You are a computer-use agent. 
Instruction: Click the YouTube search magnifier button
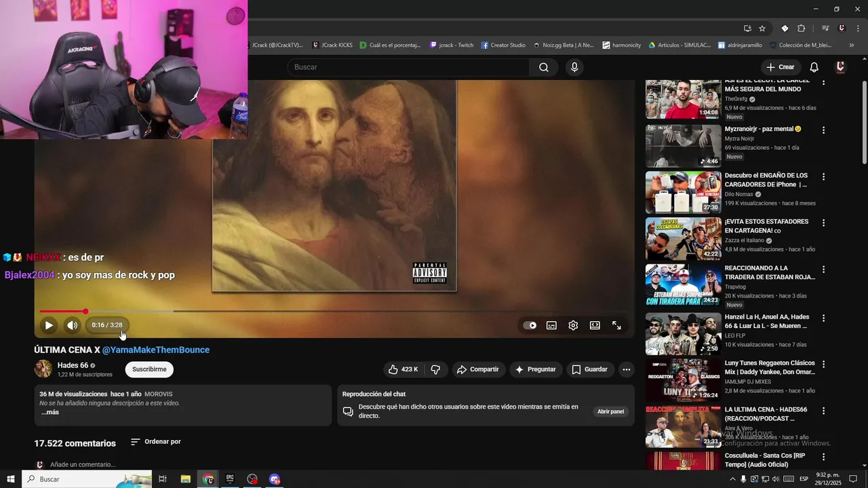544,67
